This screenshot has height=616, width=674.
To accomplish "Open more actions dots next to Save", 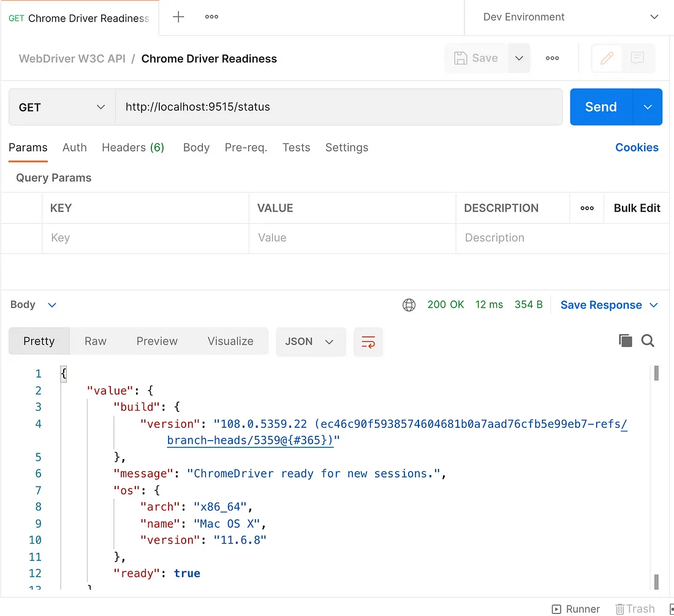I will (x=552, y=58).
